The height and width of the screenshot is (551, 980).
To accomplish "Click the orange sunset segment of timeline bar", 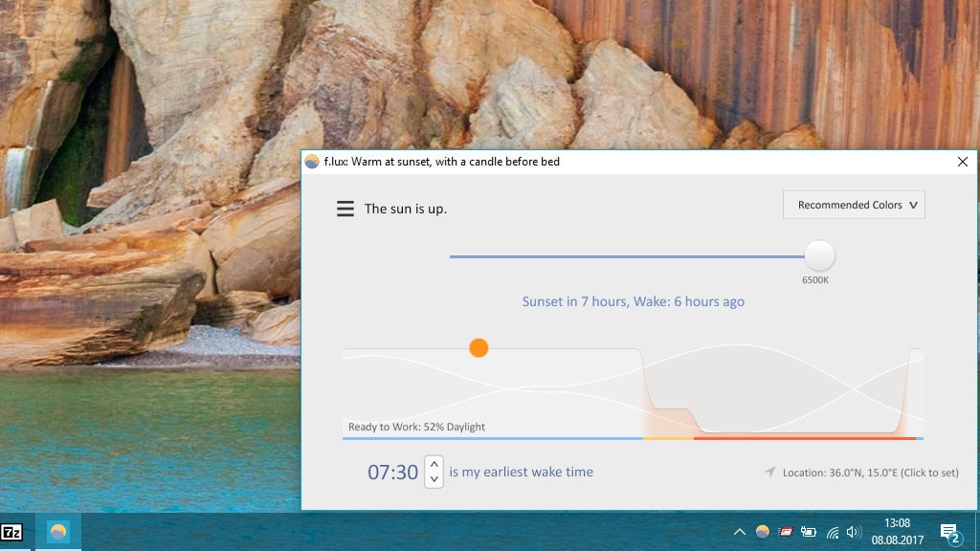I will 668,438.
